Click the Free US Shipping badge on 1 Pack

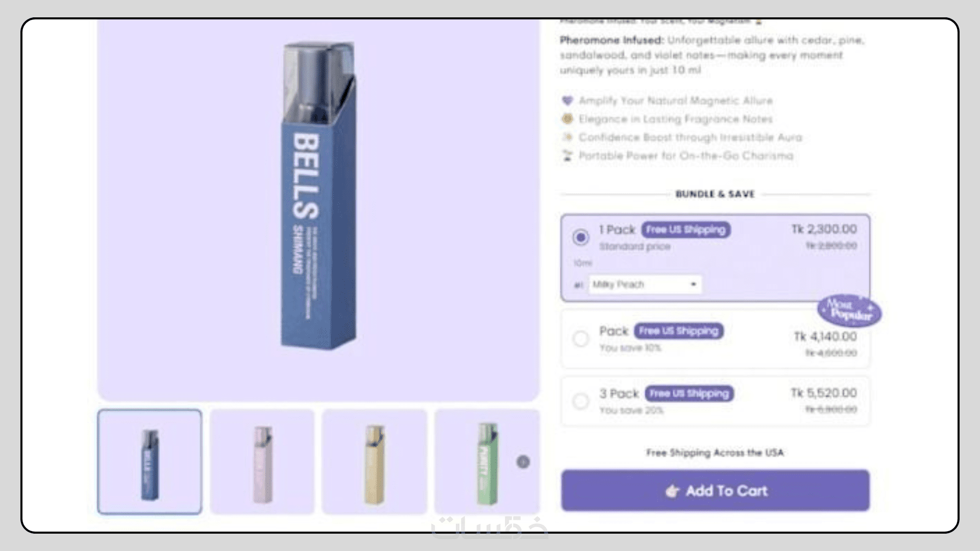[x=686, y=230]
